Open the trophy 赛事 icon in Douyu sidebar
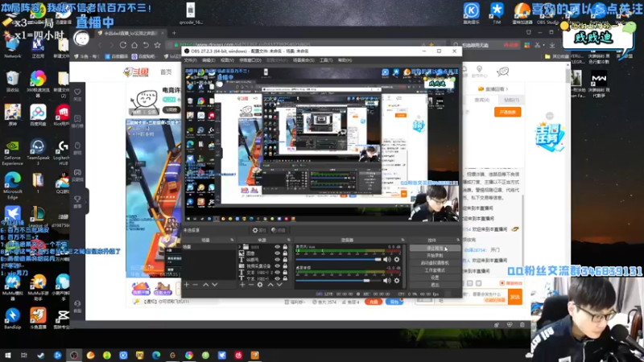 tap(77, 202)
